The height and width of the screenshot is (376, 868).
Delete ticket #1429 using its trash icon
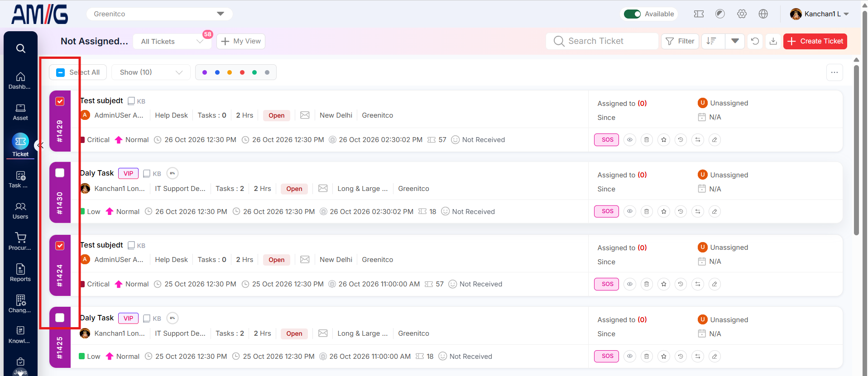pos(647,140)
